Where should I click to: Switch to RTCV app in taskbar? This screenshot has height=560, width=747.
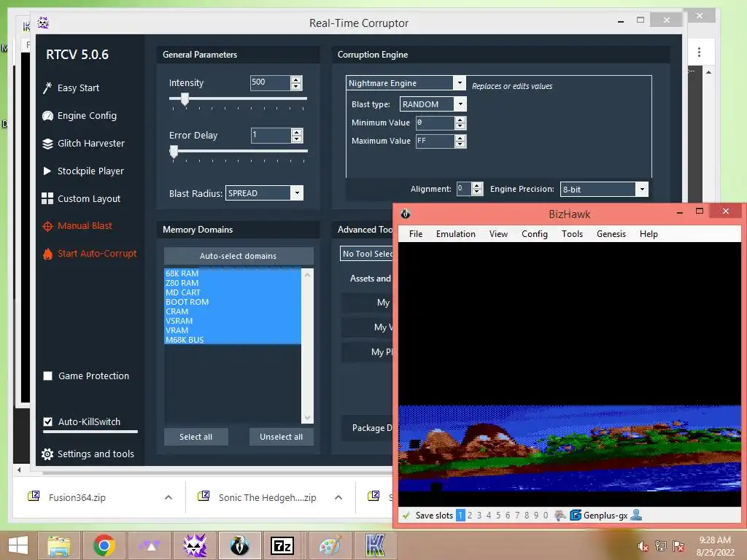tap(195, 545)
